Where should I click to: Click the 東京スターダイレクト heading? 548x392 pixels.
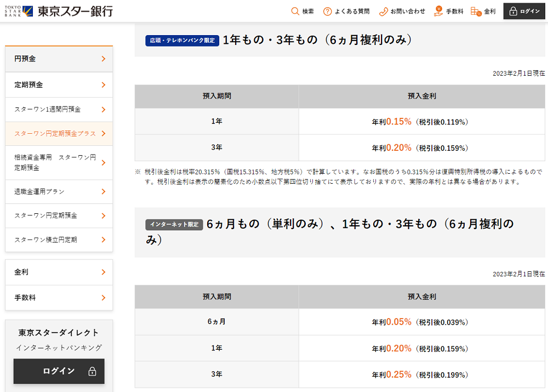[x=59, y=333]
